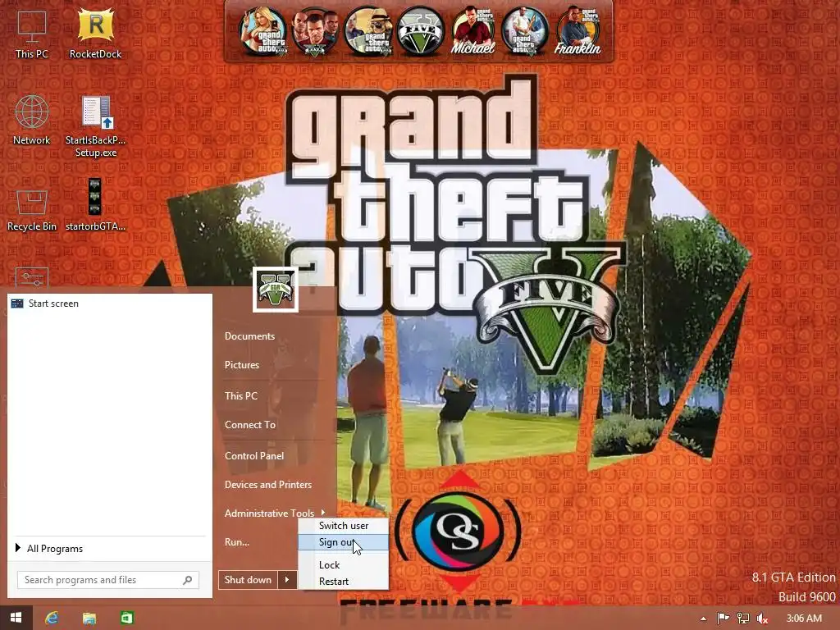840x630 pixels.
Task: Click the Trevor GTA dock icon
Action: [x=526, y=31]
